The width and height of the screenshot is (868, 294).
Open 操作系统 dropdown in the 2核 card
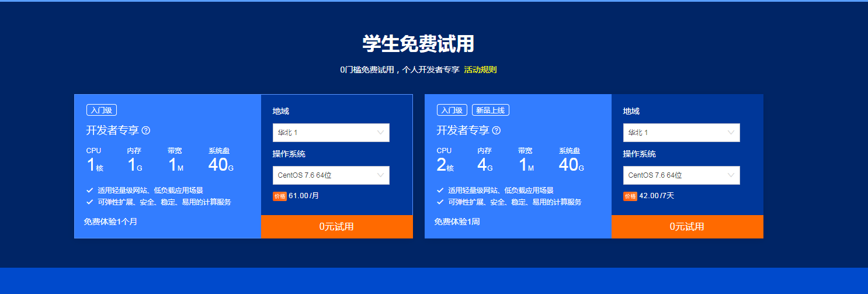(x=682, y=175)
